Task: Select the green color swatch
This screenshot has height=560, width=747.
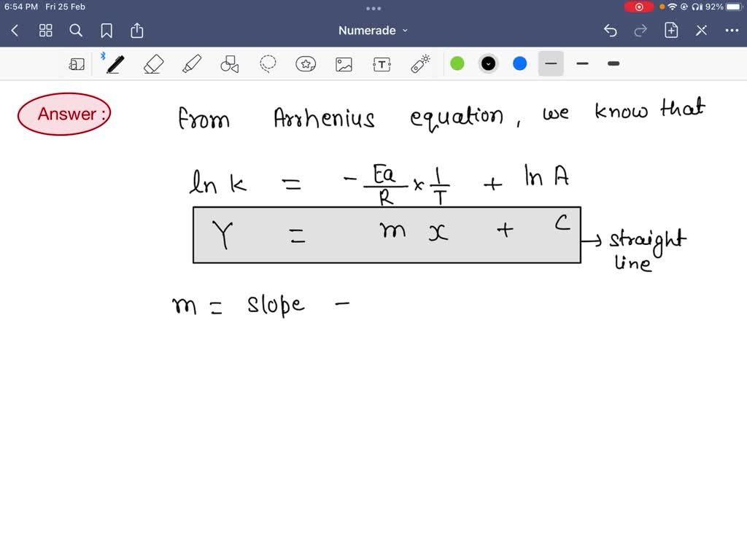Action: [x=457, y=63]
